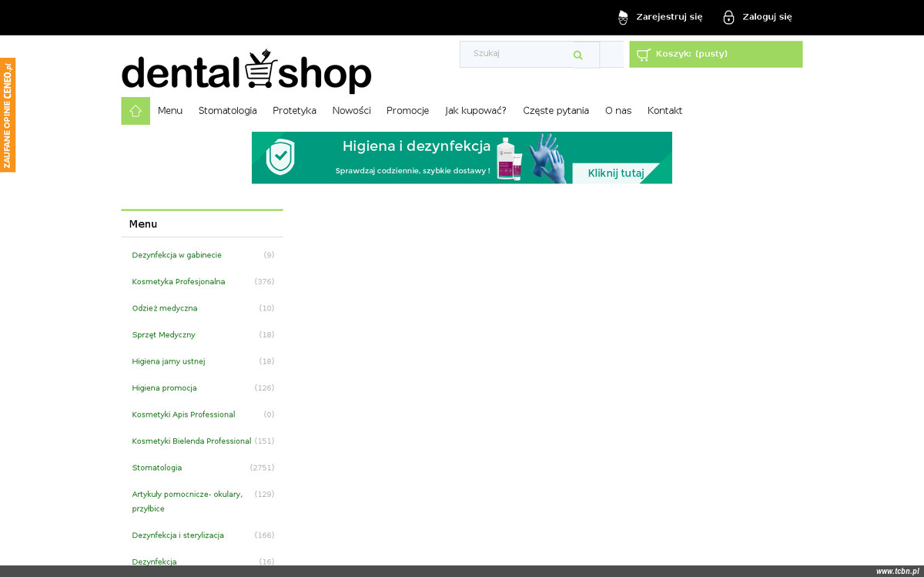Open Zaufane Opinie Ceneo side badge
This screenshot has width=924, height=577.
[8, 115]
